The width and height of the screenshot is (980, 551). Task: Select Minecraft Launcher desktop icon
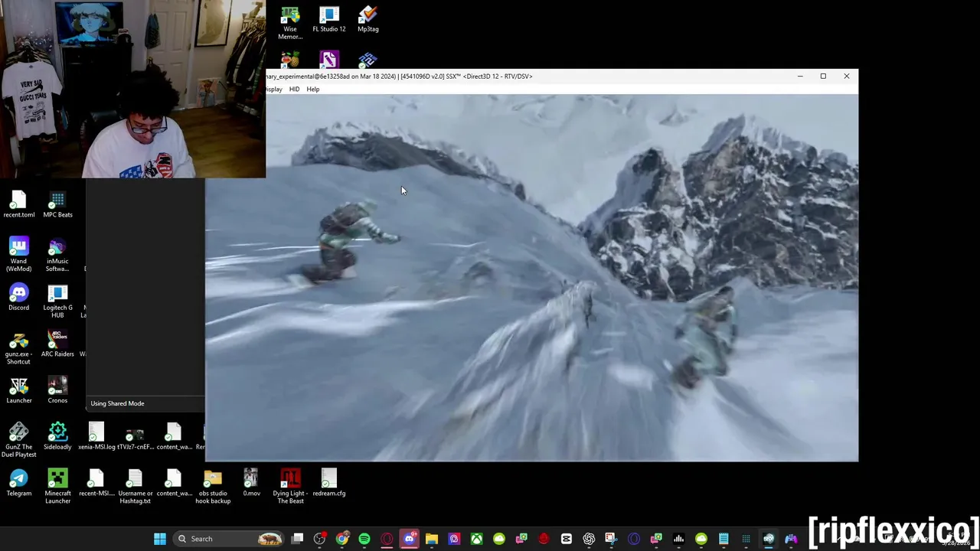(x=57, y=487)
